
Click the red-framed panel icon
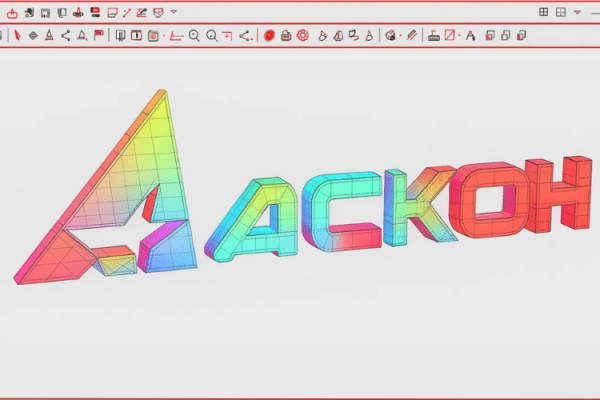[137, 36]
